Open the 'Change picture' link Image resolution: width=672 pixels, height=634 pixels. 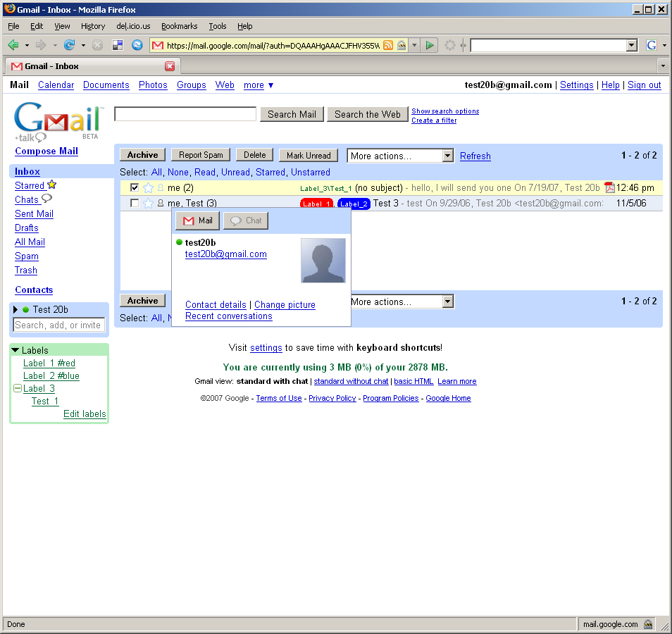pos(285,305)
